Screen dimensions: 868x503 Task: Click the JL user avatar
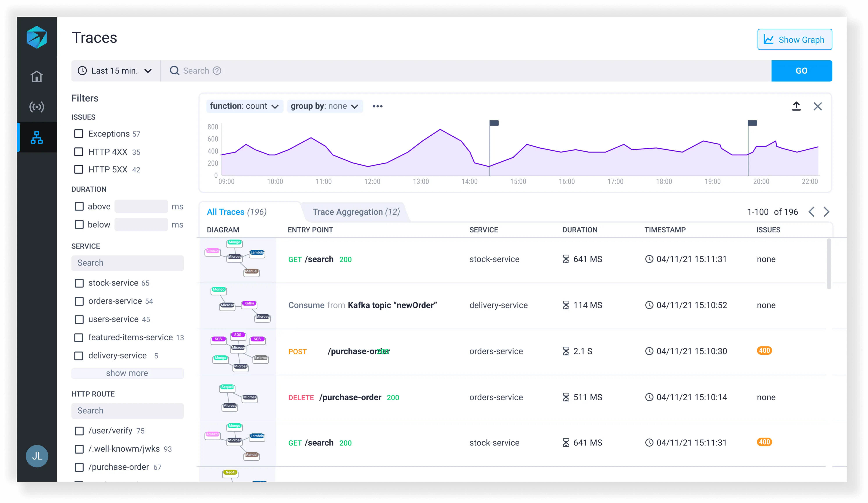37,456
